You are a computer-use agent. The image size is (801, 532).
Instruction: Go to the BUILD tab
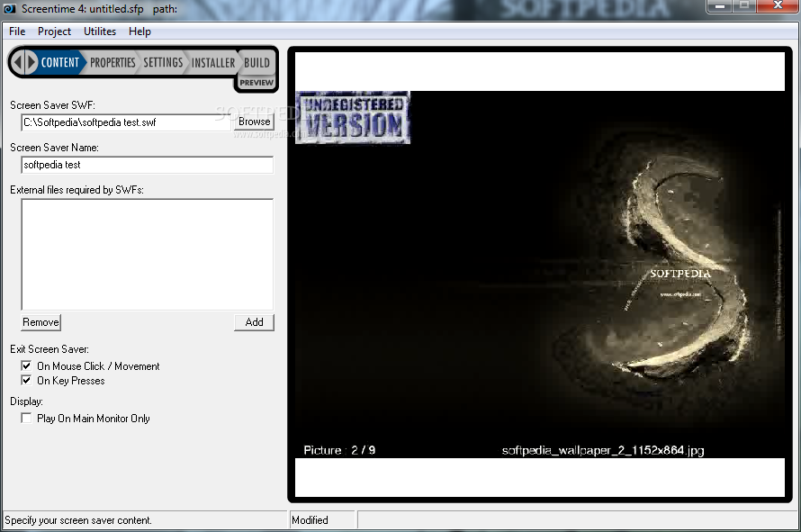(x=256, y=62)
